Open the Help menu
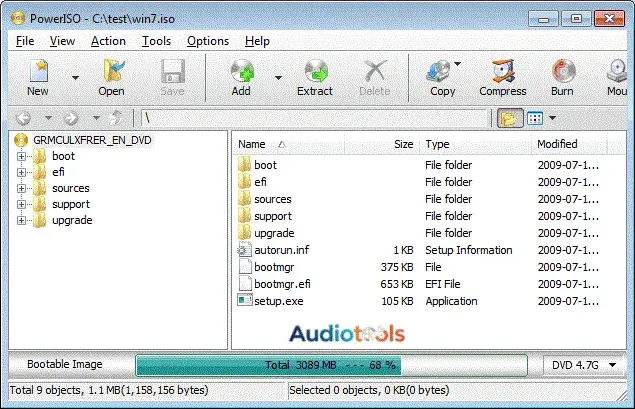 (x=257, y=41)
